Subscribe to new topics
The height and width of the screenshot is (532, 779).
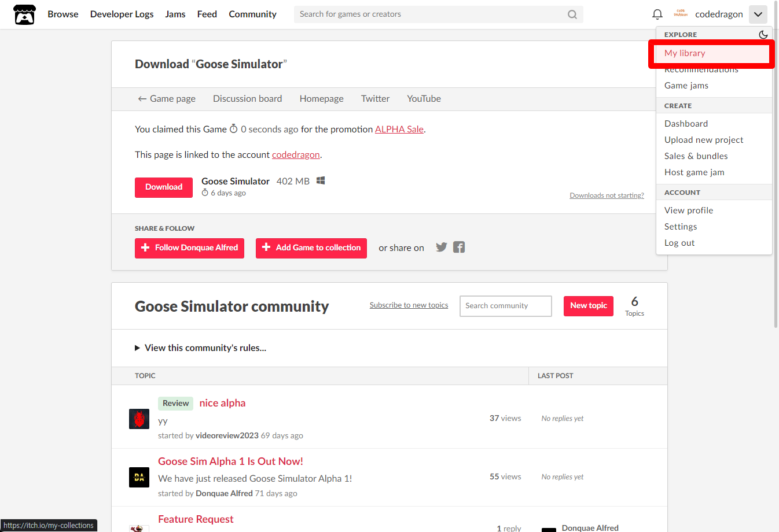tap(409, 305)
